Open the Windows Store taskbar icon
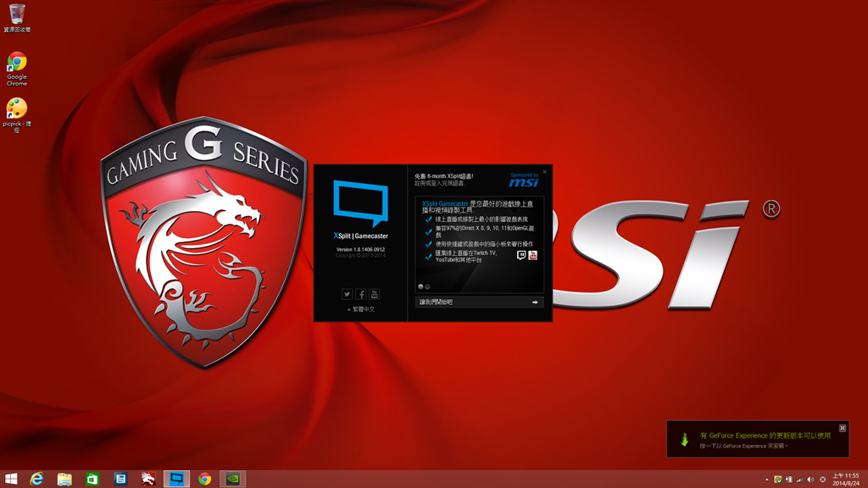The image size is (868, 488). (x=92, y=480)
